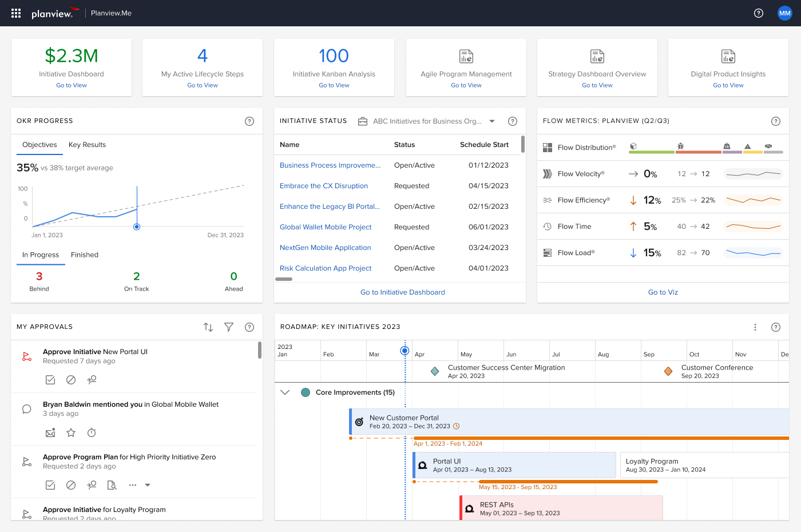Approve the New Portal UI initiative checkmark
Viewport: 801px width, 532px height.
click(50, 380)
